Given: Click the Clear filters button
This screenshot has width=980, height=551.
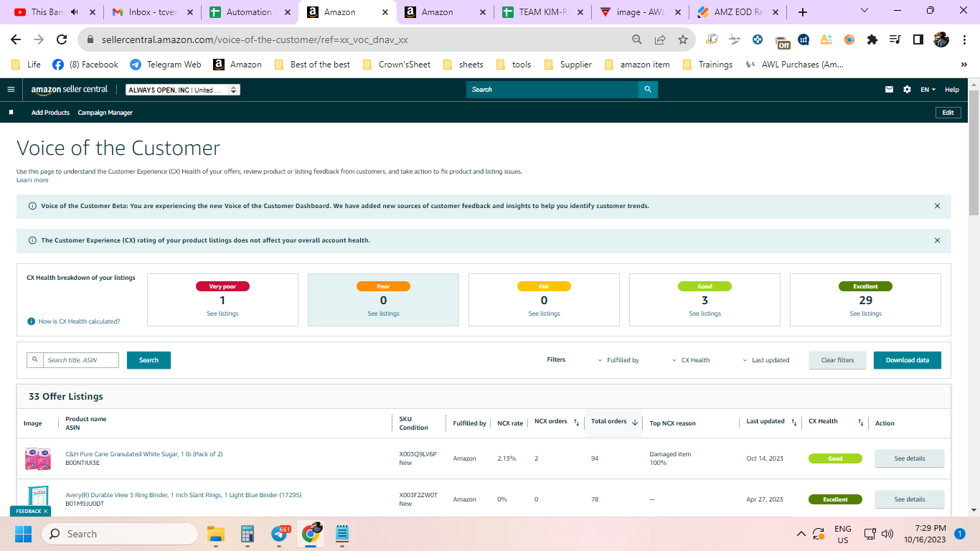Looking at the screenshot, I should click(838, 360).
